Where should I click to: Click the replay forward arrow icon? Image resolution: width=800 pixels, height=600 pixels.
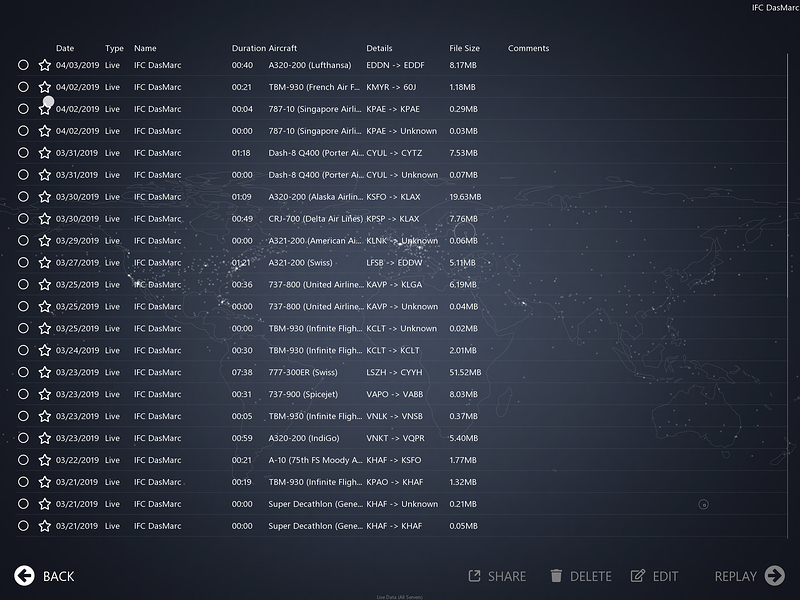[774, 576]
